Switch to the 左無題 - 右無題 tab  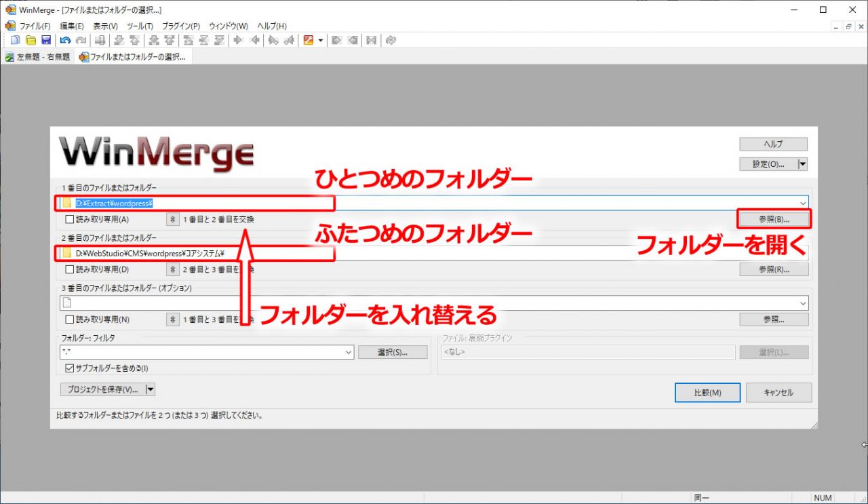click(37, 56)
